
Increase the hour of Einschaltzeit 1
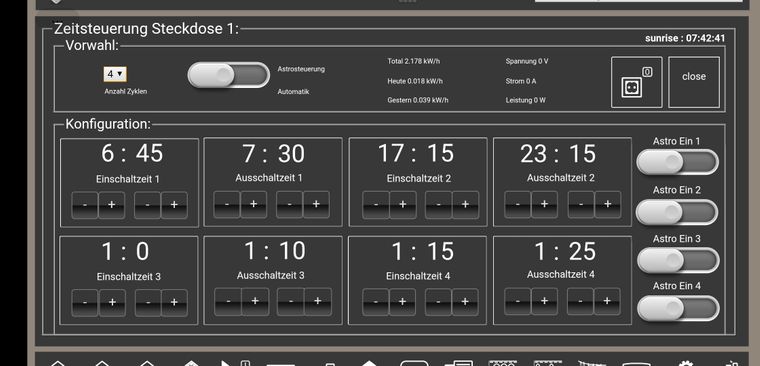(111, 205)
